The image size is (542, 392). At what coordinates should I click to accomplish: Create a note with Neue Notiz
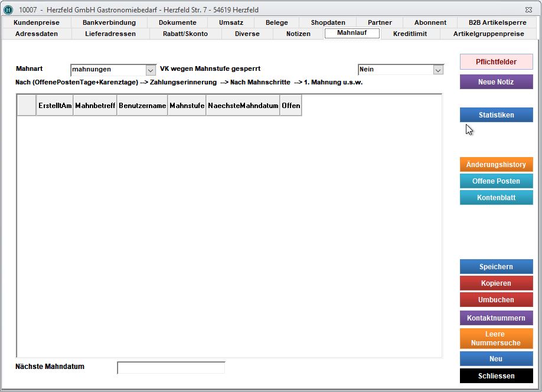click(496, 82)
